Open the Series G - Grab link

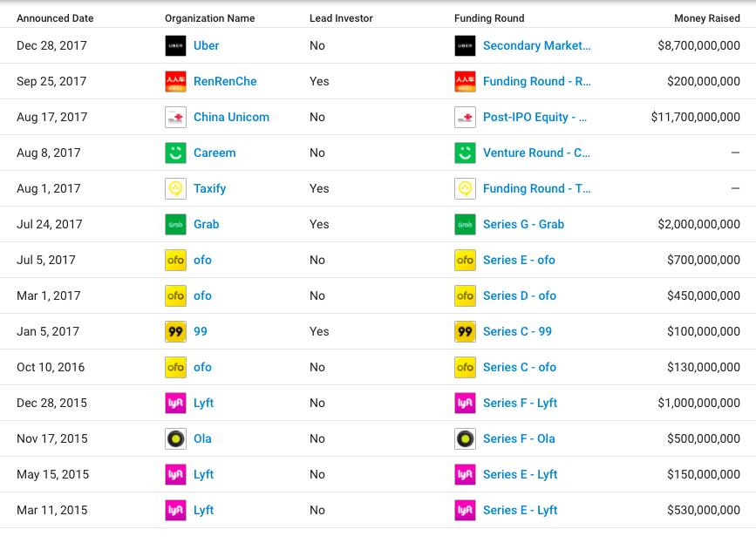point(523,224)
